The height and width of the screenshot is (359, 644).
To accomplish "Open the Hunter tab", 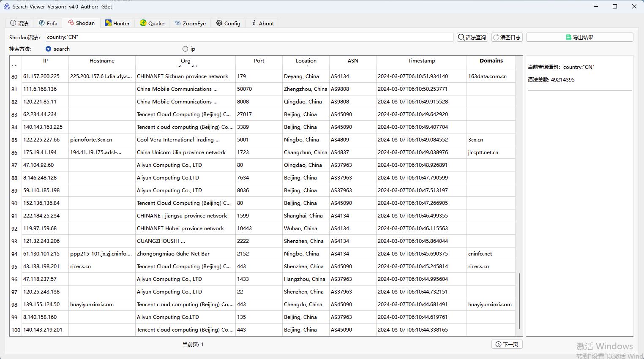I will click(117, 23).
